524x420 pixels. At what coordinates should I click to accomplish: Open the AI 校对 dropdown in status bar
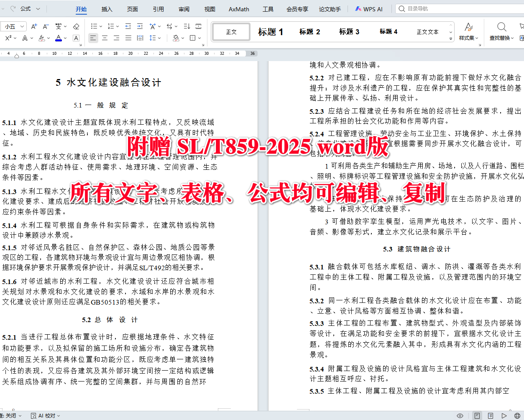click(46, 415)
